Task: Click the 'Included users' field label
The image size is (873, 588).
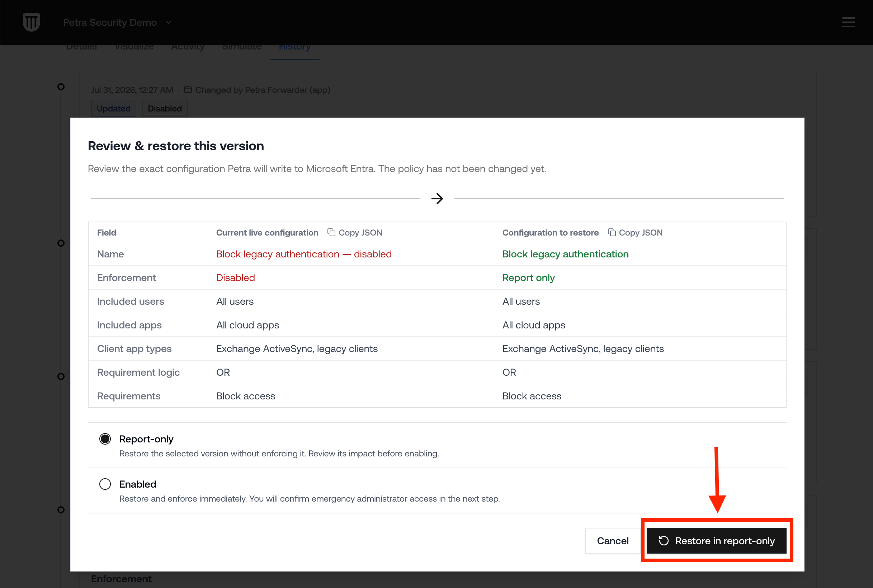Action: 131,301
